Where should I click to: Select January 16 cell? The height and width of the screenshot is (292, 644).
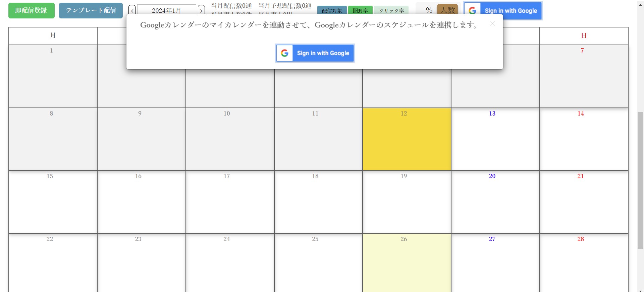(141, 202)
